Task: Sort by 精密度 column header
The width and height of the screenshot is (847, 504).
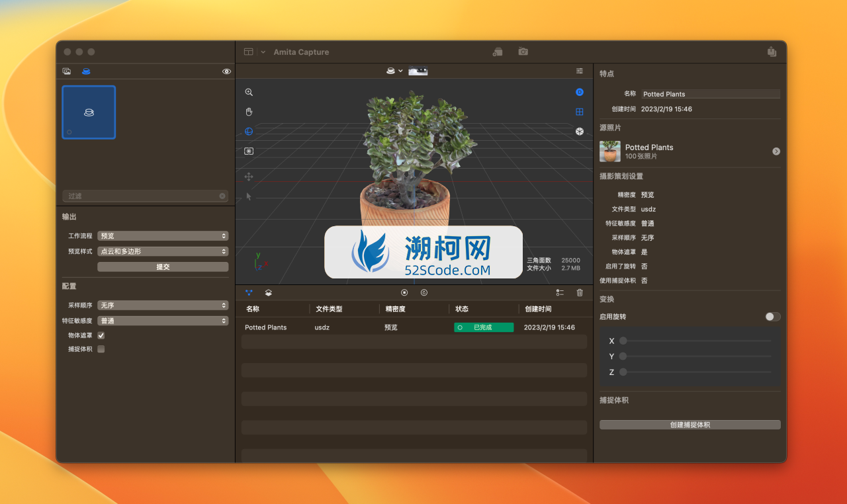Action: point(395,309)
